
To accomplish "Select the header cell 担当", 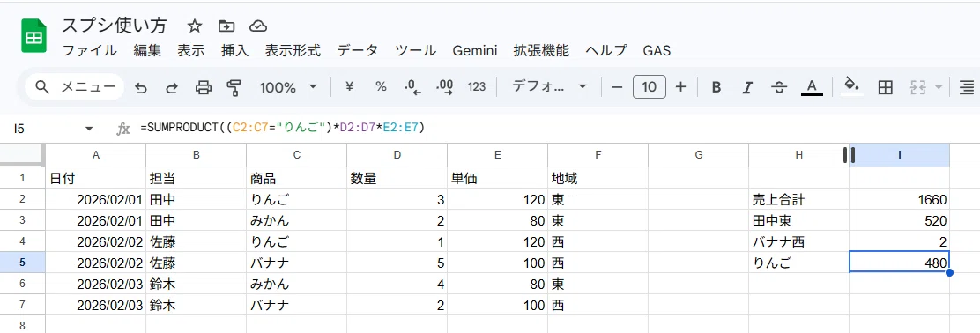I will tap(197, 178).
